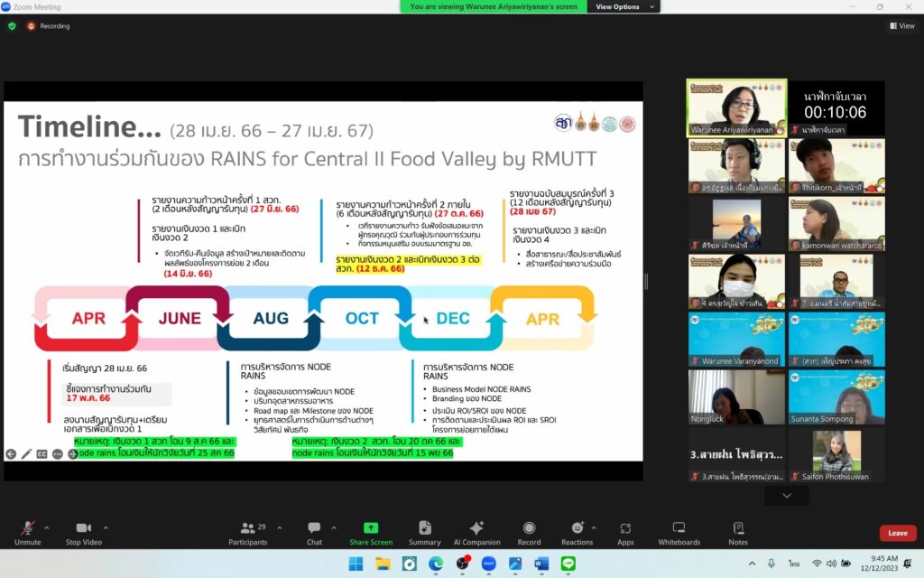Viewport: 924px width, 578px height.
Task: Open Whiteboards
Action: 679,531
